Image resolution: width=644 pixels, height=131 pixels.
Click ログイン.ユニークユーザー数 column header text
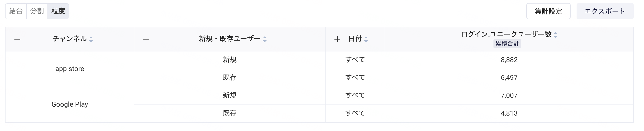pyautogui.click(x=506, y=34)
